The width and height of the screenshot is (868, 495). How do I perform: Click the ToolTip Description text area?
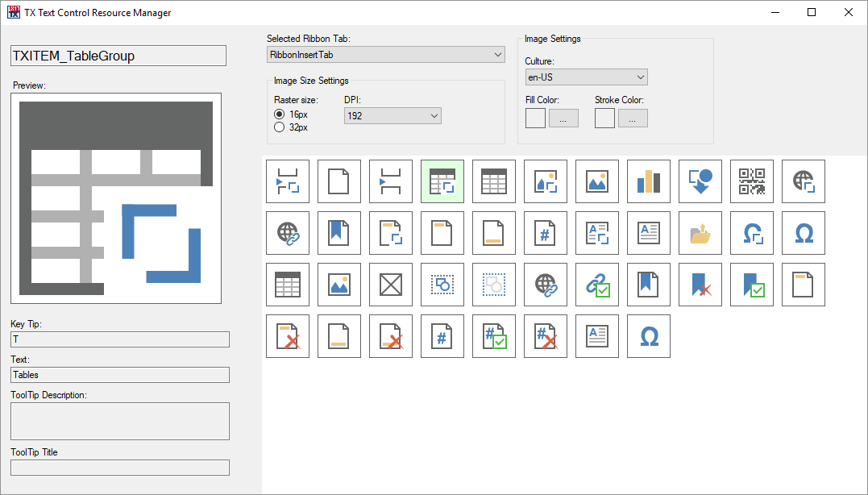click(120, 422)
